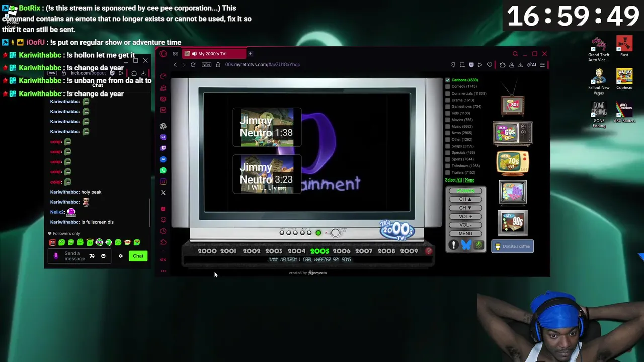Select the Jimmy Neutron 1:38 video suggestion

[x=267, y=127]
